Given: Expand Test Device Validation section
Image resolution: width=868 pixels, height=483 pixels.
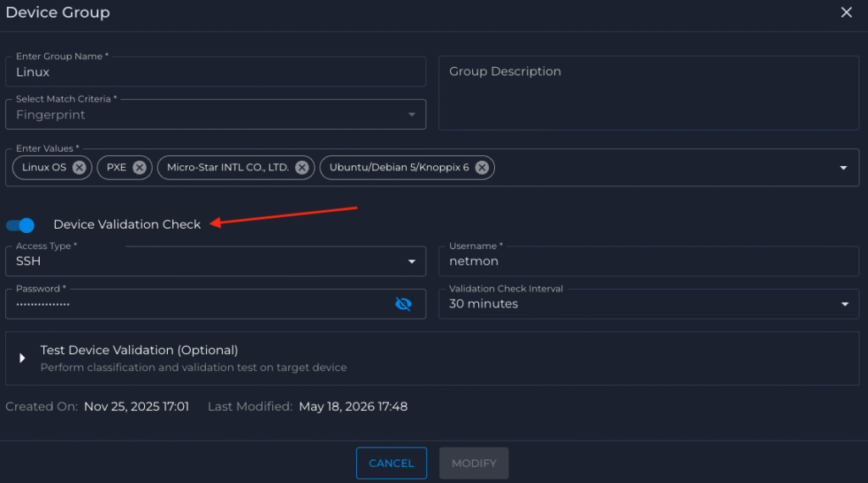Looking at the screenshot, I should (22, 358).
